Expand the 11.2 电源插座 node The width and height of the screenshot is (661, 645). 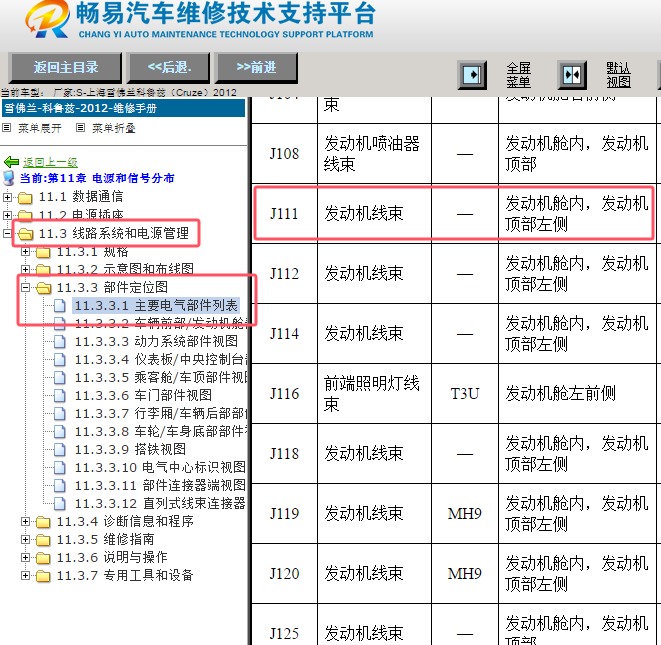7,215
